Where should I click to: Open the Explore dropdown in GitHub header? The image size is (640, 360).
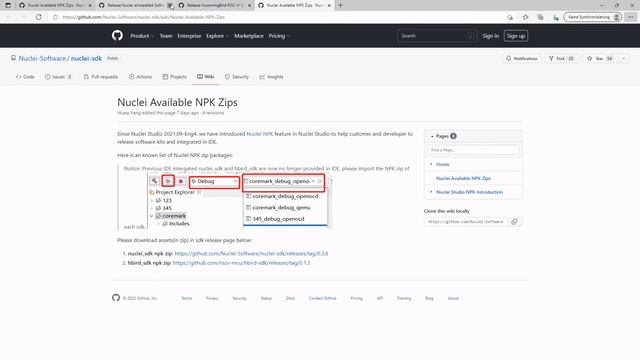(x=217, y=36)
